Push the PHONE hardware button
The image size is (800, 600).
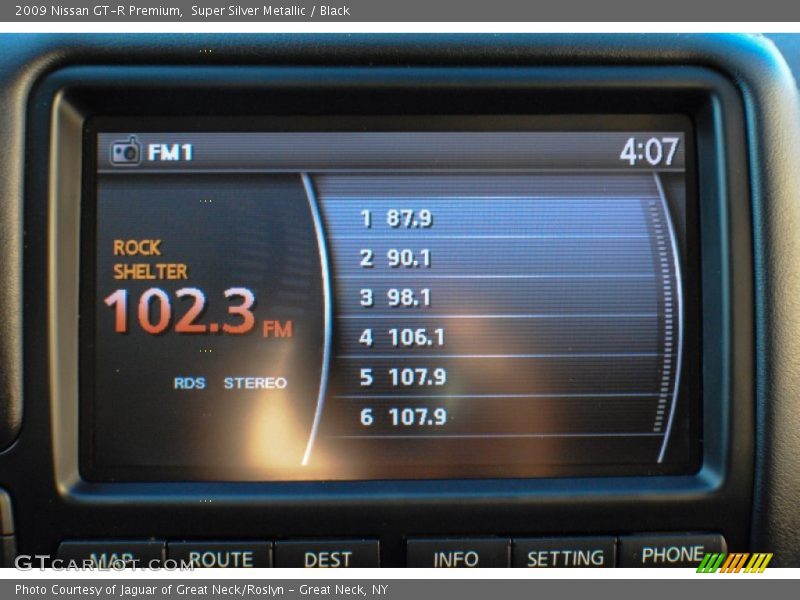pos(672,552)
